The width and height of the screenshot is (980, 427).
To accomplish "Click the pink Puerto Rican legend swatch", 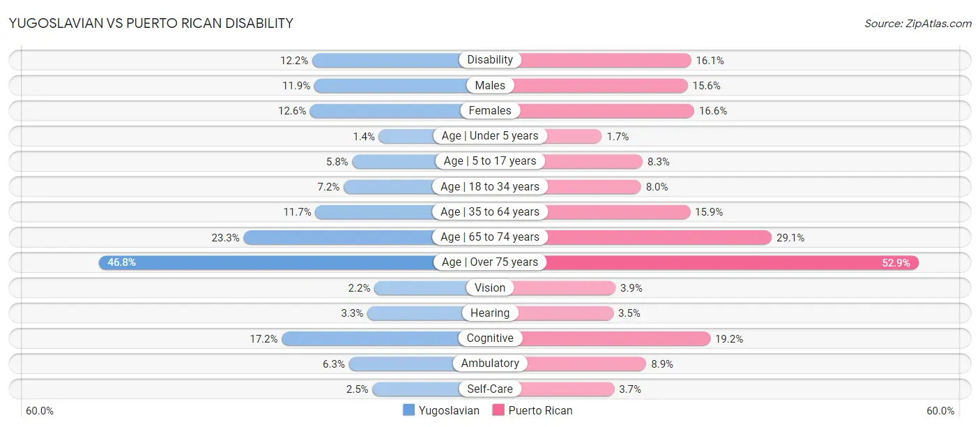I will pyautogui.click(x=498, y=410).
